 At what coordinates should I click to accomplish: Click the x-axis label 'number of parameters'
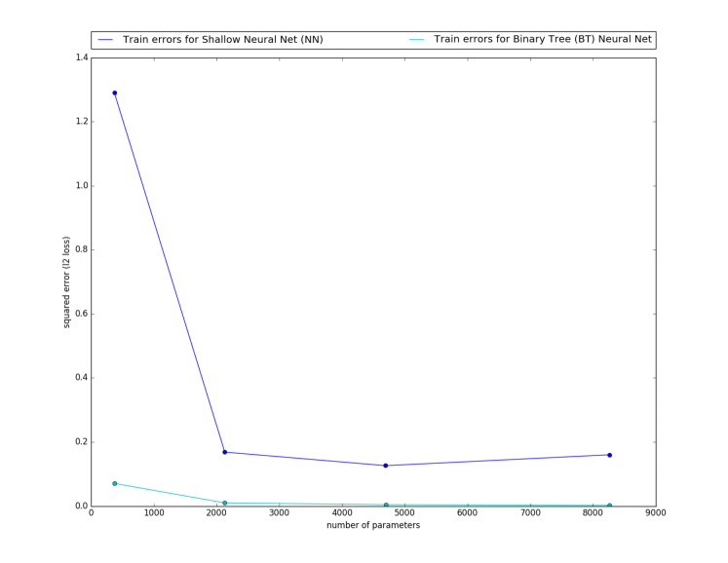coord(373,525)
